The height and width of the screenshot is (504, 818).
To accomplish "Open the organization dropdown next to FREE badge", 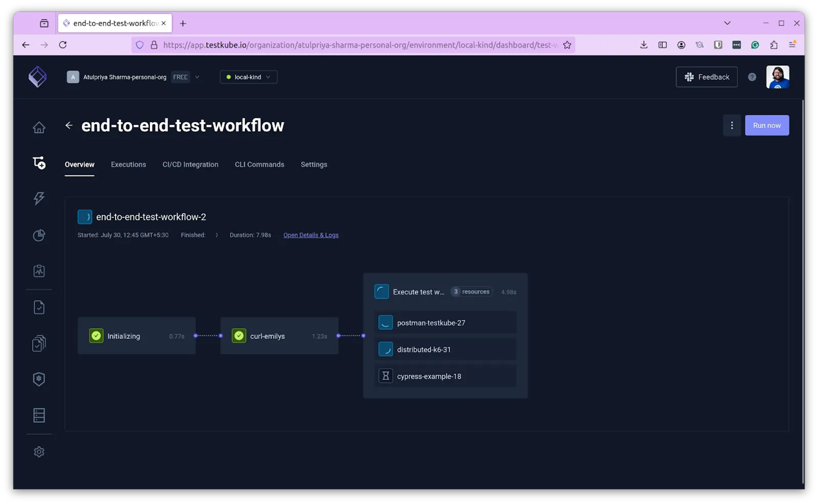I will pos(197,76).
